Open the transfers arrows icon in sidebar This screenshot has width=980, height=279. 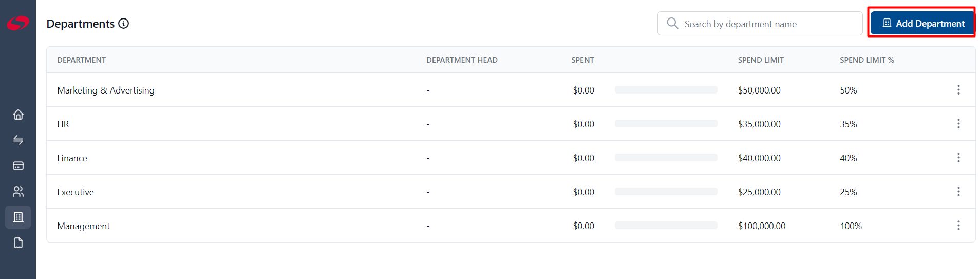coord(18,140)
